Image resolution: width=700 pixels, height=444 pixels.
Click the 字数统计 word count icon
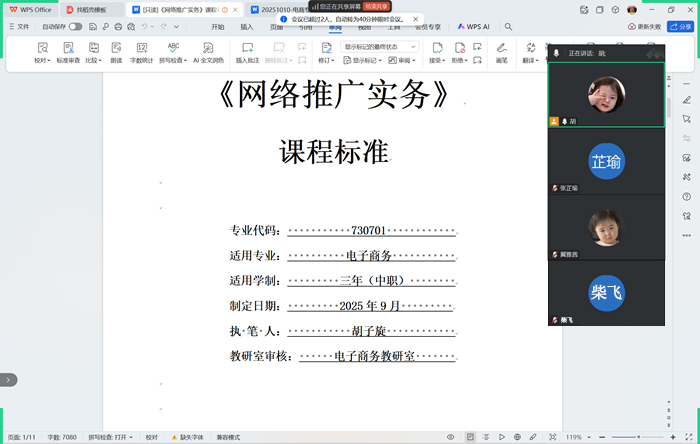(141, 52)
